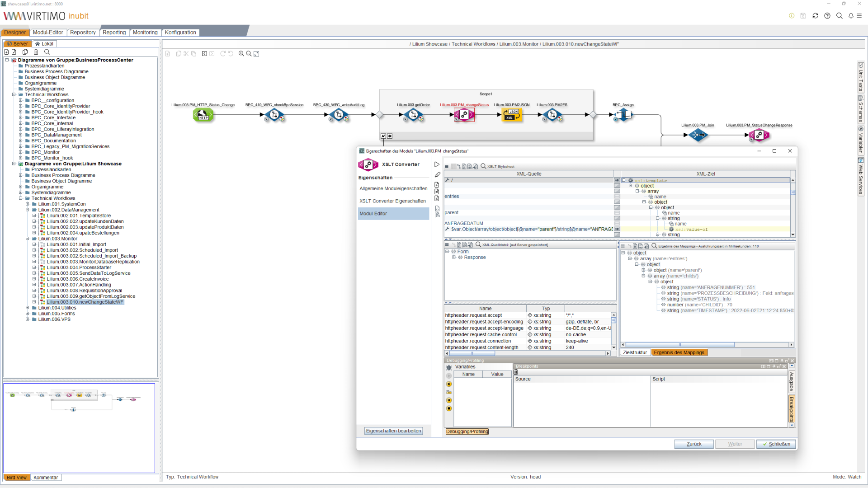Select the Lokal tab in tree panel
This screenshot has width=868, height=488.
pyautogui.click(x=44, y=44)
